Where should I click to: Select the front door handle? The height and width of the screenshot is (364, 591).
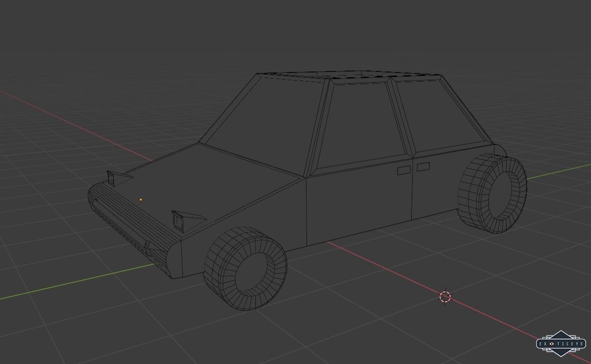point(404,170)
